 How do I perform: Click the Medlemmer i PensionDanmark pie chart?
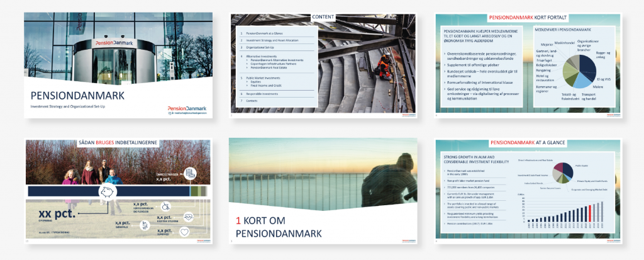click(580, 72)
